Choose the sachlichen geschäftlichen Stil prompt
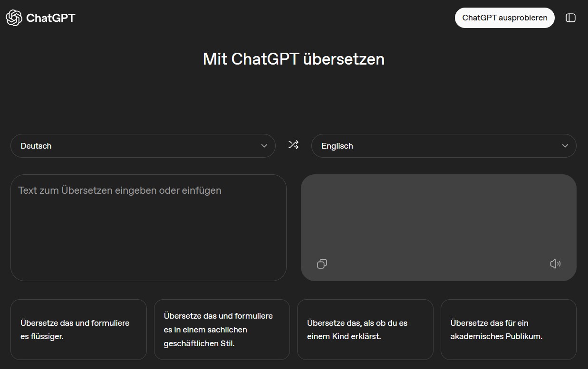This screenshot has width=588, height=369. tap(222, 329)
